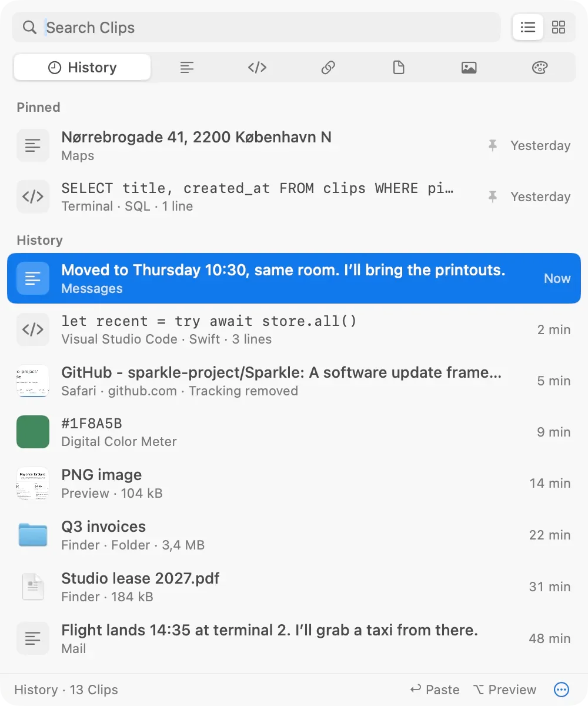Screen dimensions: 588x706
Task: Click the 48 min timestamp
Action: (x=550, y=638)
